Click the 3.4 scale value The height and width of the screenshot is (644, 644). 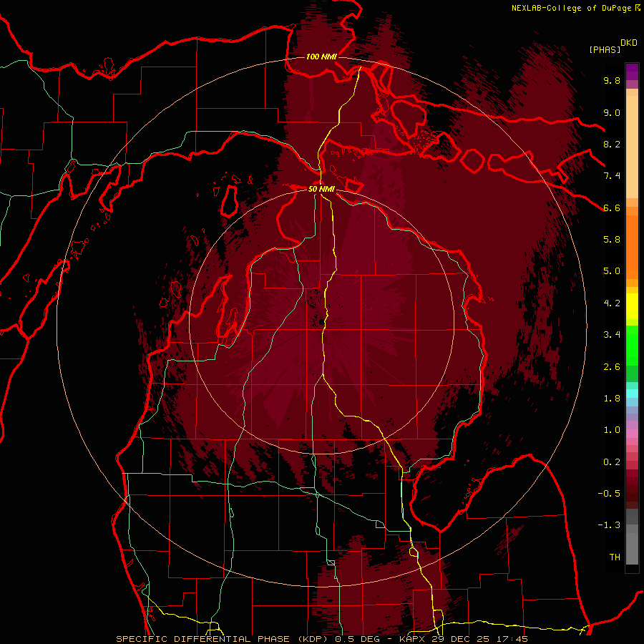pyautogui.click(x=612, y=335)
